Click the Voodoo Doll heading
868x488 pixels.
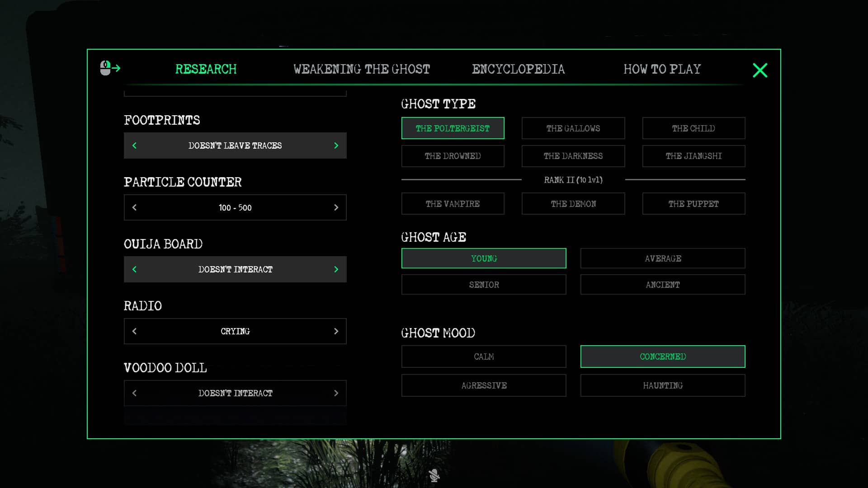pyautogui.click(x=165, y=368)
